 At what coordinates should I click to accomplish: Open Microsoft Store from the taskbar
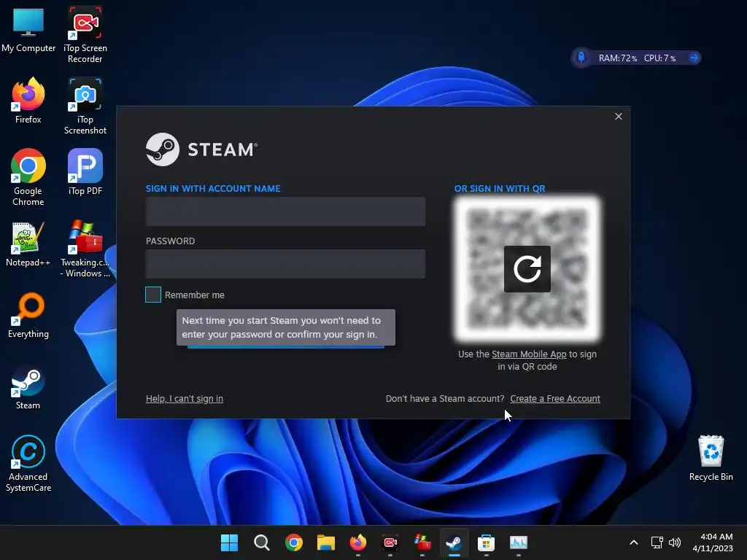pyautogui.click(x=486, y=542)
